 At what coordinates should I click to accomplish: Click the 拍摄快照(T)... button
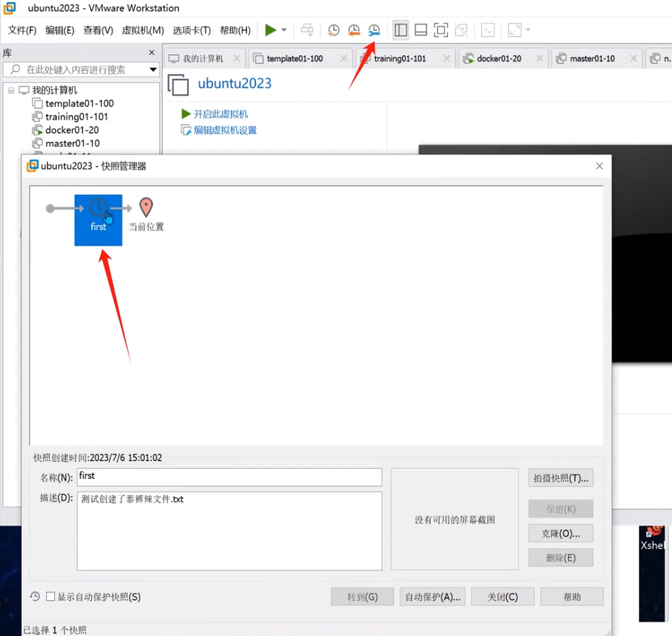point(560,478)
